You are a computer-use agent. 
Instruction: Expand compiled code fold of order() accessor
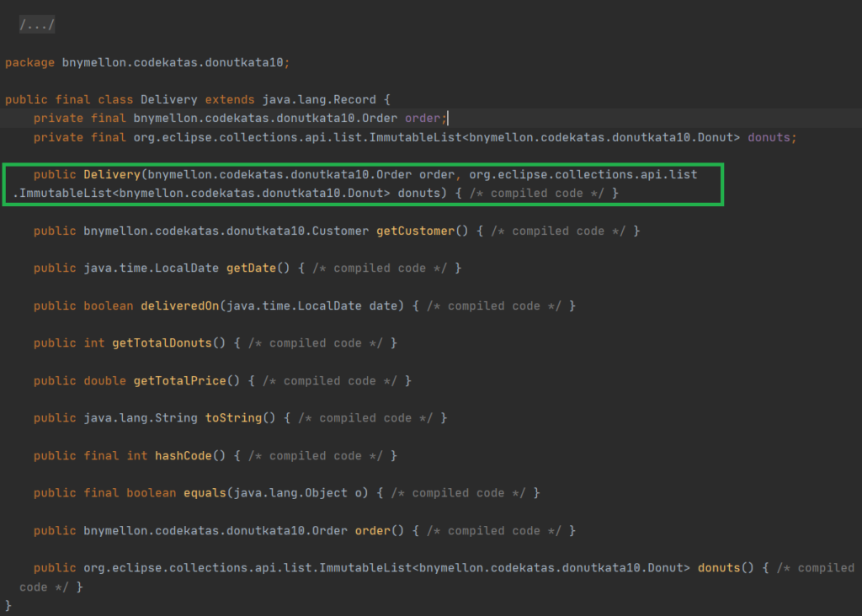[x=493, y=531]
